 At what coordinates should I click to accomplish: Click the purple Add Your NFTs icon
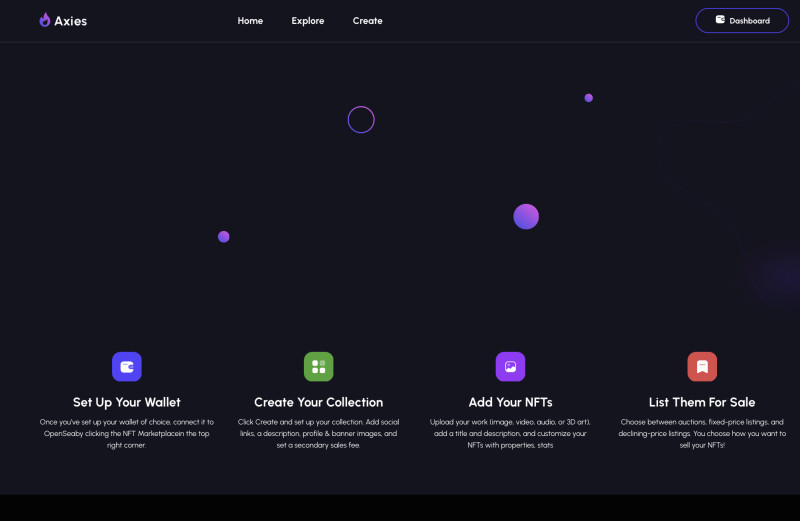(x=510, y=367)
